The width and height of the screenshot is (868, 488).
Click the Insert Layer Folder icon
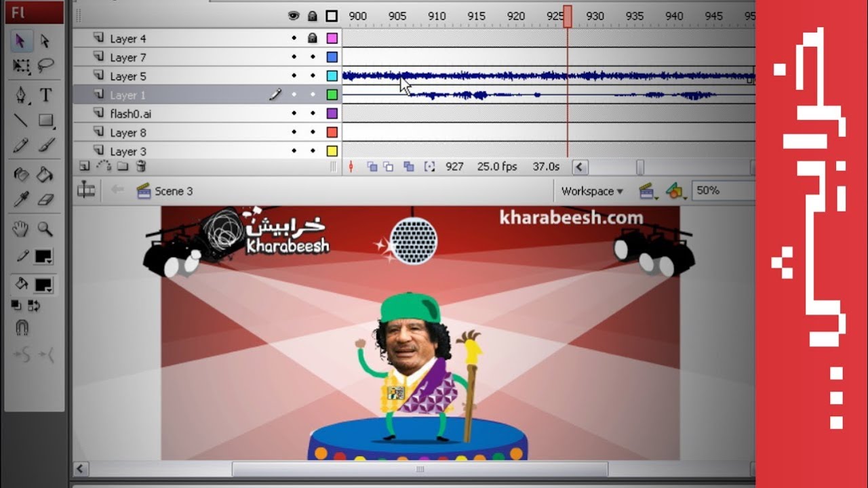tap(122, 166)
